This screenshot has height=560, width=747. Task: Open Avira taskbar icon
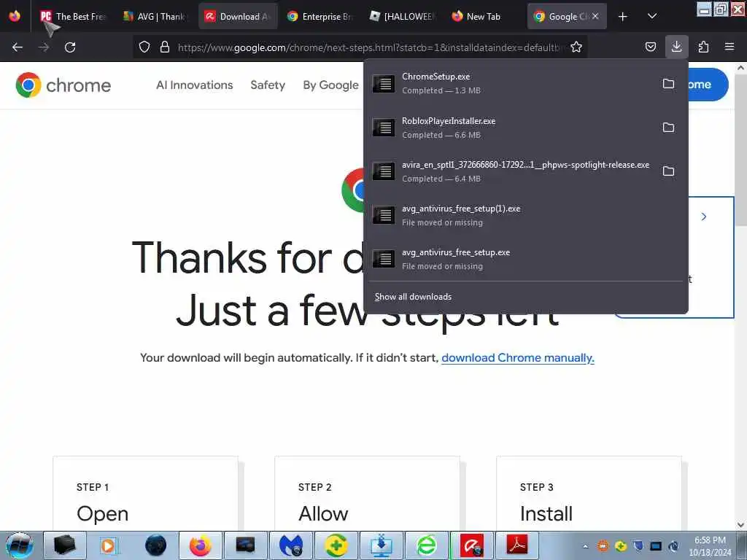click(472, 545)
